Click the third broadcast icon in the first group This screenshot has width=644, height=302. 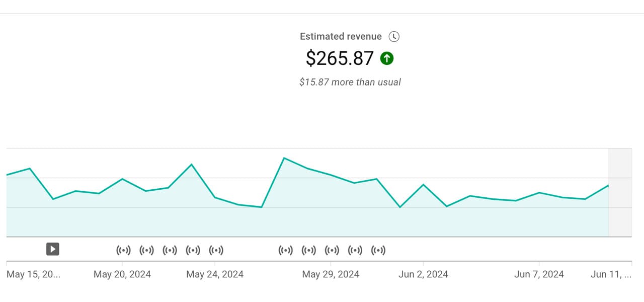[170, 250]
